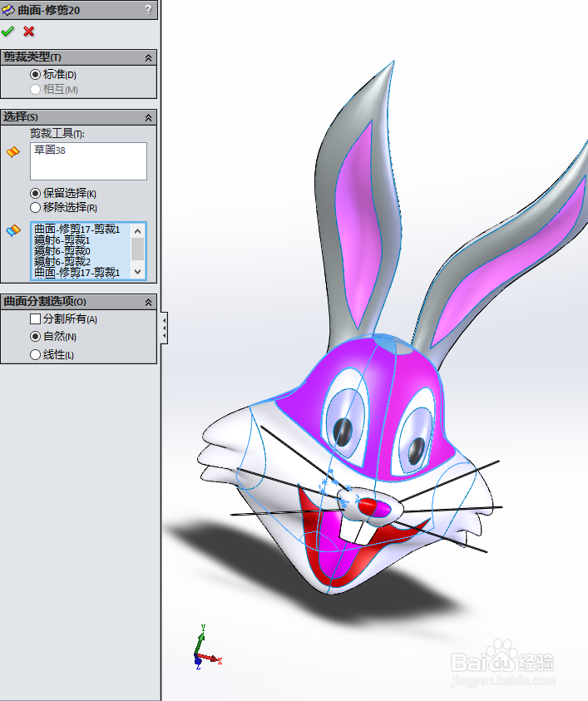Click the 剪裁类型(T) section header
Image resolution: width=588 pixels, height=701 pixels.
[79, 57]
